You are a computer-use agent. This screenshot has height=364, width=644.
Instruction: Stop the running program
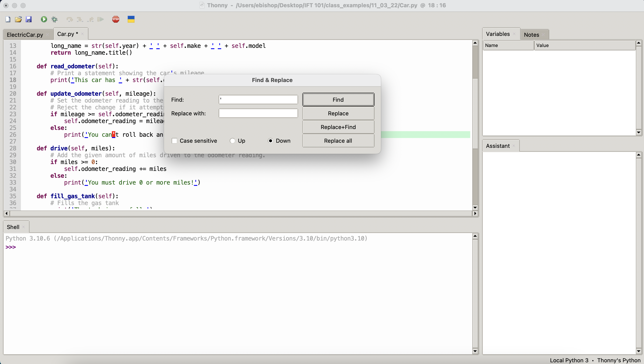tap(116, 19)
